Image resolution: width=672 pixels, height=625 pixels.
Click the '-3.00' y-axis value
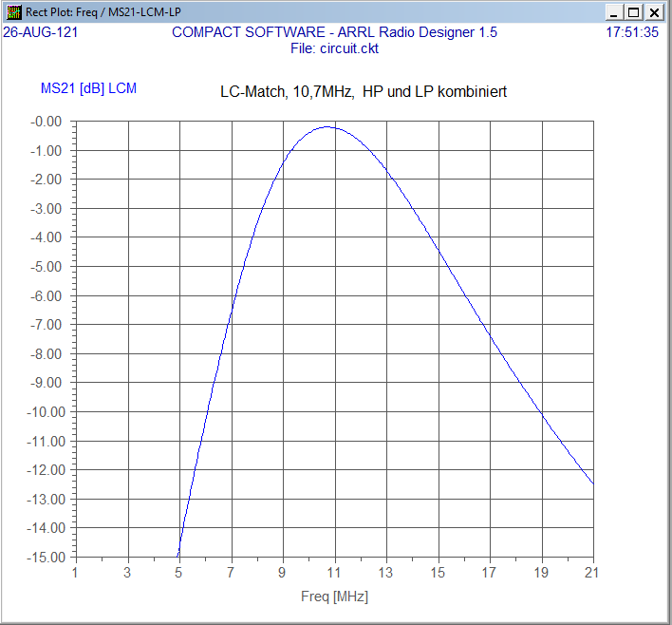click(x=46, y=209)
